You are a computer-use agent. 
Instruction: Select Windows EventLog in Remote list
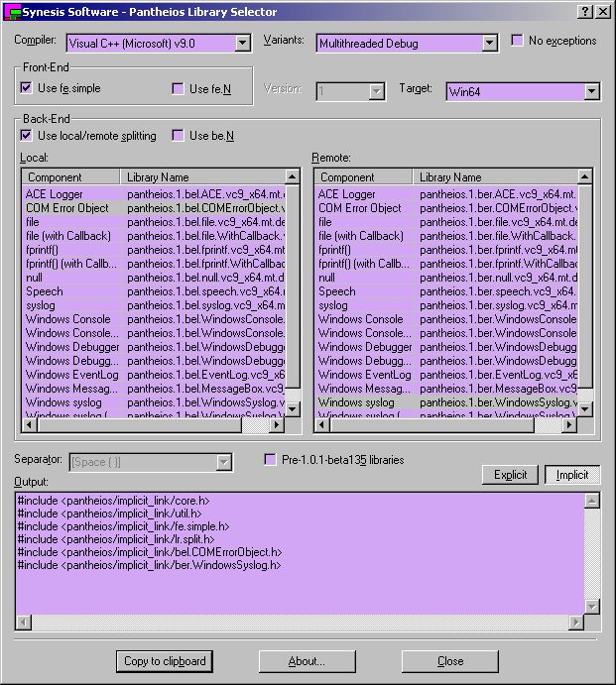click(446, 375)
